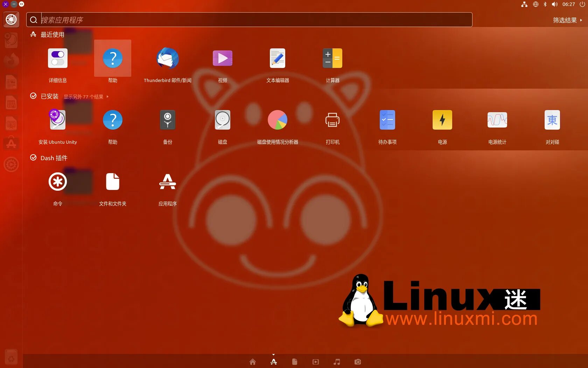588x368 pixels.
Task: Open the 打印机 printers app
Action: point(332,120)
